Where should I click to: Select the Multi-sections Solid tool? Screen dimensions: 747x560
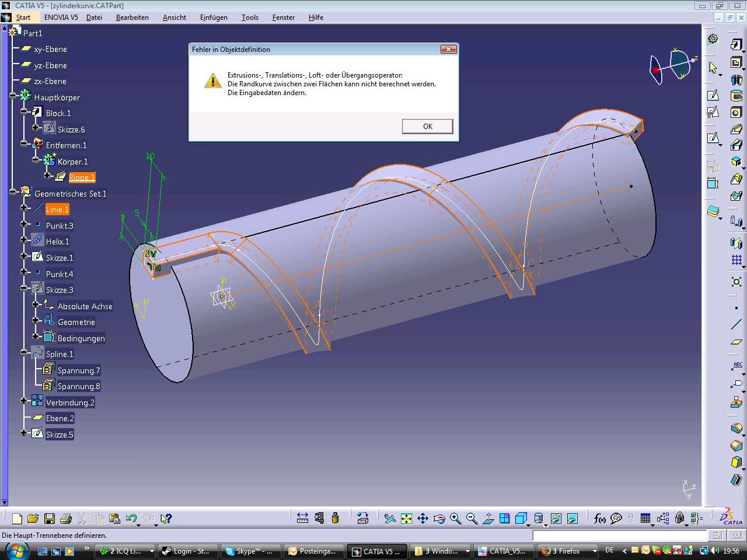coord(736,178)
